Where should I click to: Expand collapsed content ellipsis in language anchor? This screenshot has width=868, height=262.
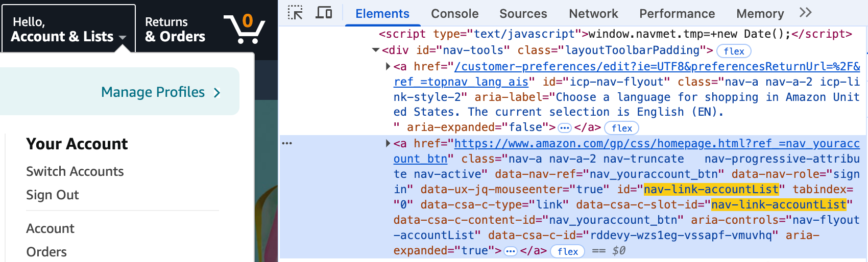564,127
